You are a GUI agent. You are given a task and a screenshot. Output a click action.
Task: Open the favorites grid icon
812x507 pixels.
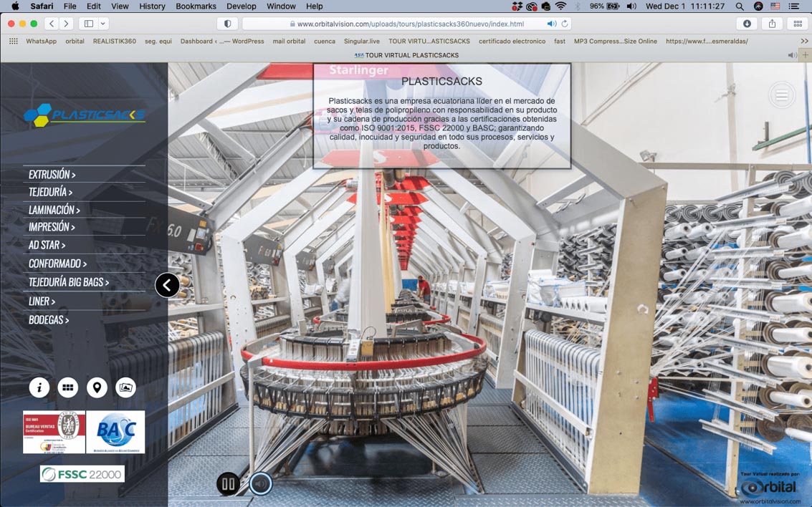pos(14,41)
